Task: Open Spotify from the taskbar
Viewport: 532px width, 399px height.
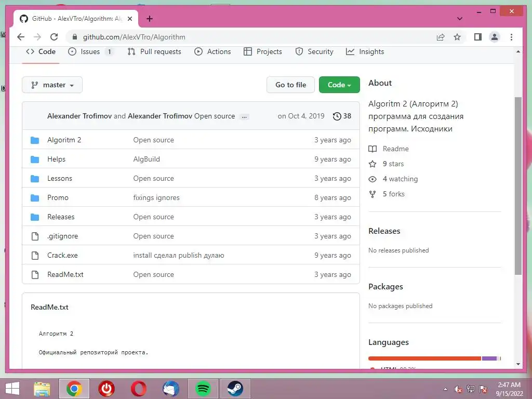Action: pos(203,389)
